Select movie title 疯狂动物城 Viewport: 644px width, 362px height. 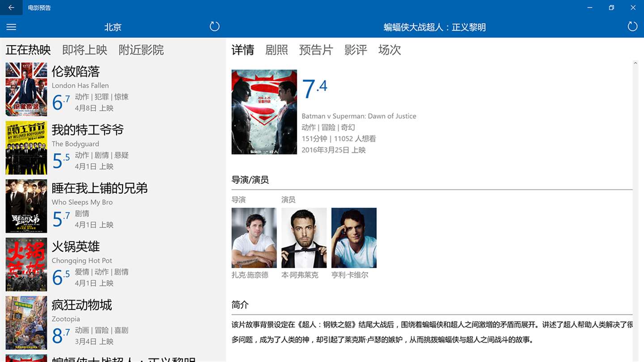pyautogui.click(x=82, y=305)
